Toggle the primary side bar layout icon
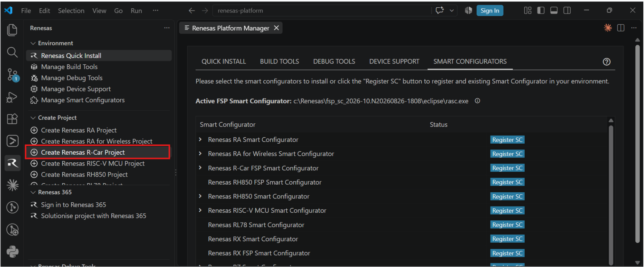The width and height of the screenshot is (644, 267). (541, 10)
